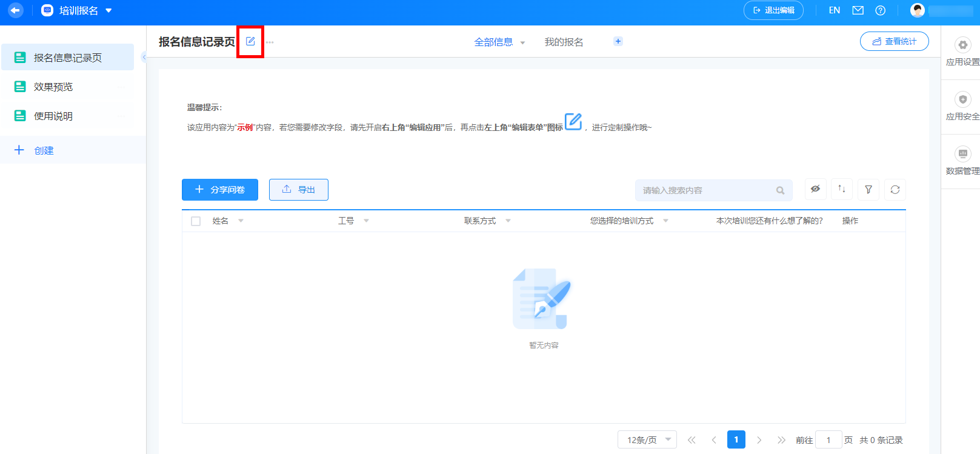Open 应用设置 in the right panel

(962, 52)
